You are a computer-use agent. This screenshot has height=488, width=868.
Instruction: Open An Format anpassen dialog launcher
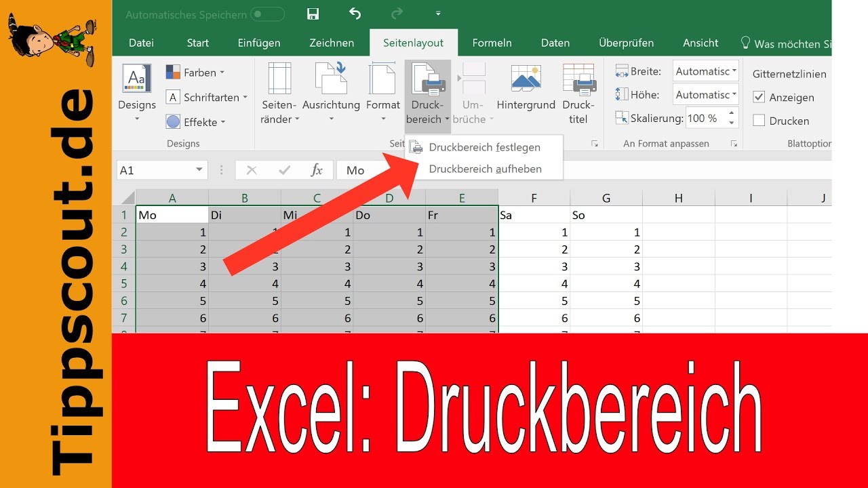coord(734,144)
